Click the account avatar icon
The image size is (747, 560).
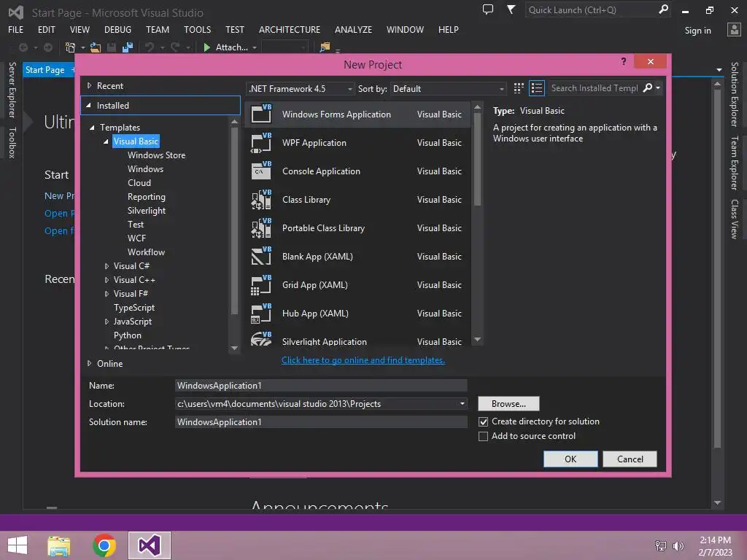click(734, 29)
